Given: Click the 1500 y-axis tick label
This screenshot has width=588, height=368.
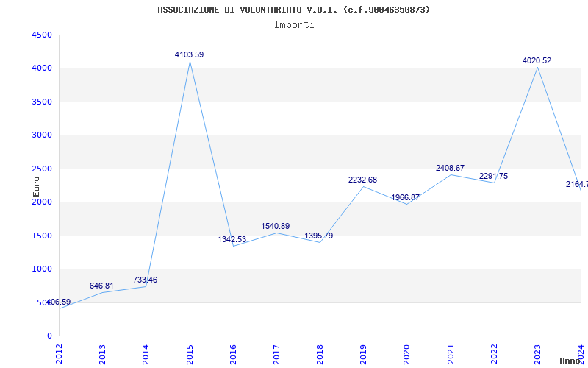Looking at the screenshot, I should tap(42, 236).
